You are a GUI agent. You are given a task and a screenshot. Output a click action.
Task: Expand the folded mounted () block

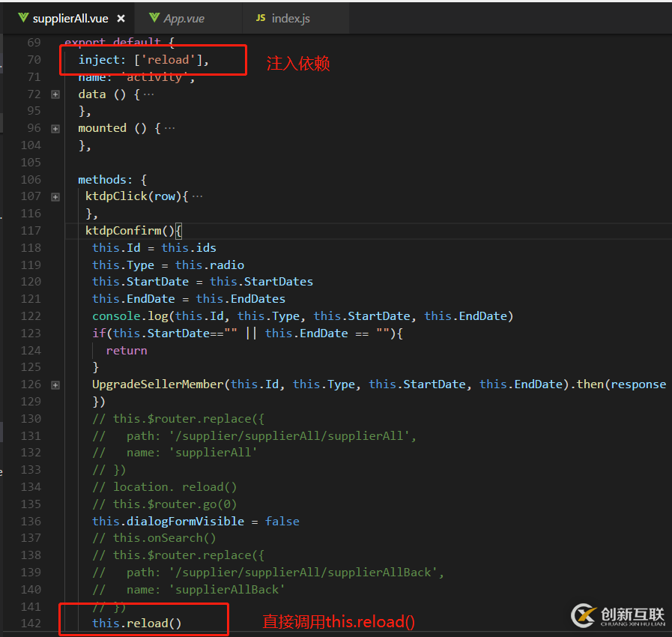click(x=55, y=129)
